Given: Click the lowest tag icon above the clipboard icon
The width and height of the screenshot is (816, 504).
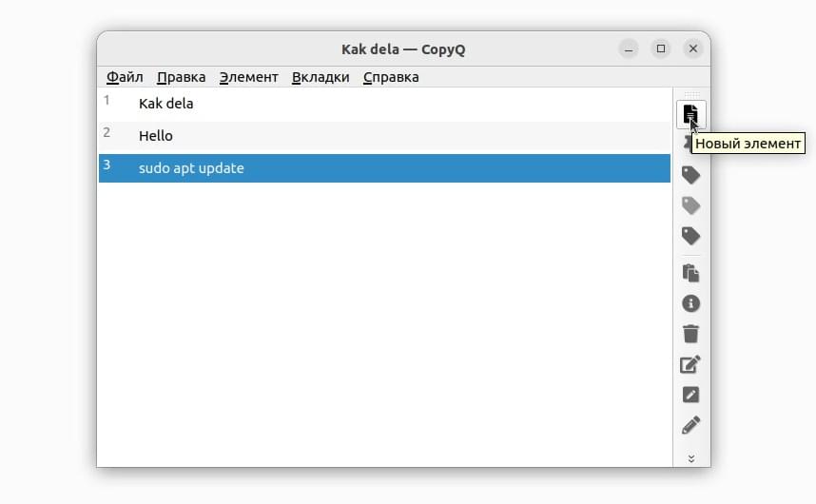Looking at the screenshot, I should click(x=690, y=236).
